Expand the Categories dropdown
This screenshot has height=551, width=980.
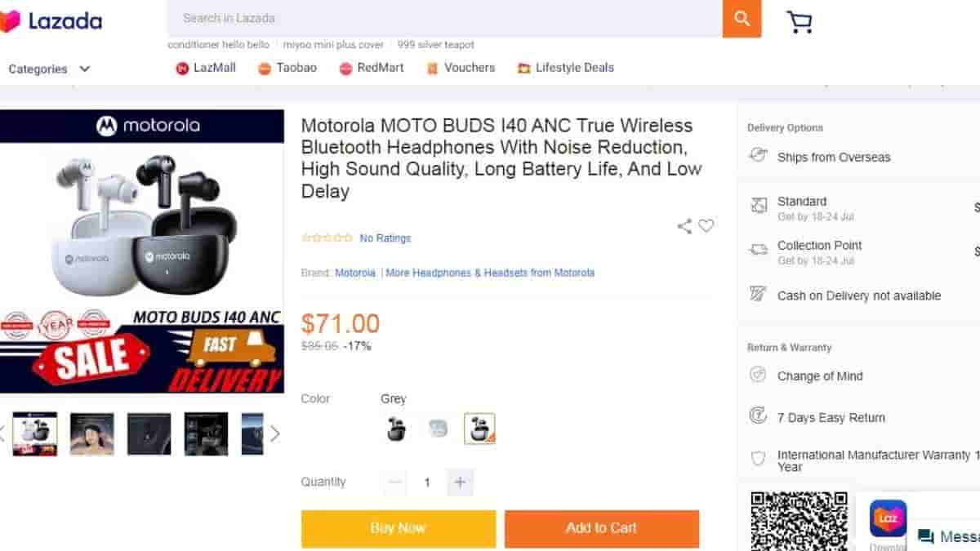(49, 69)
